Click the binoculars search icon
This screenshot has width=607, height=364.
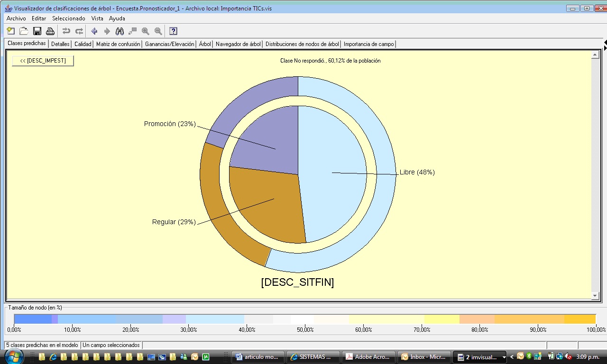click(x=120, y=31)
